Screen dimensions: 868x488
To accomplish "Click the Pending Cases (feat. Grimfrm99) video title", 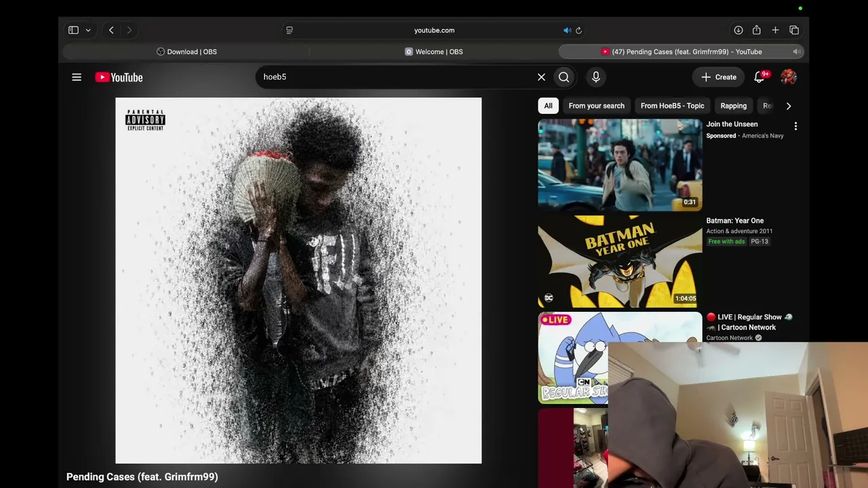I will coord(142,476).
